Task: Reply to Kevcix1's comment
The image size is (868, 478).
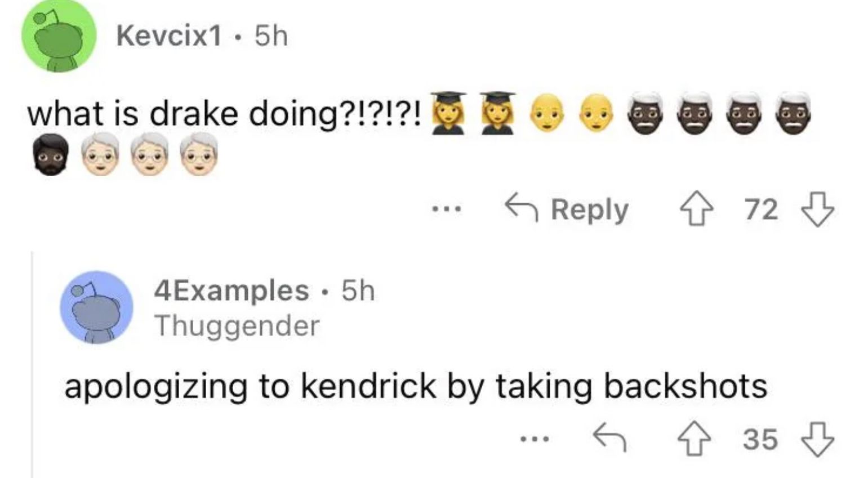Action: coord(567,210)
